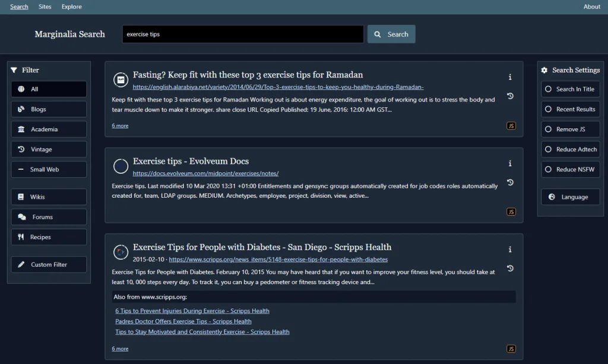Filter results by Academia

pyautogui.click(x=49, y=129)
